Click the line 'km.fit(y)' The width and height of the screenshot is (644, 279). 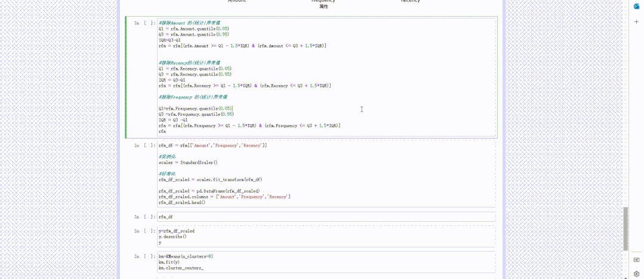point(169,262)
